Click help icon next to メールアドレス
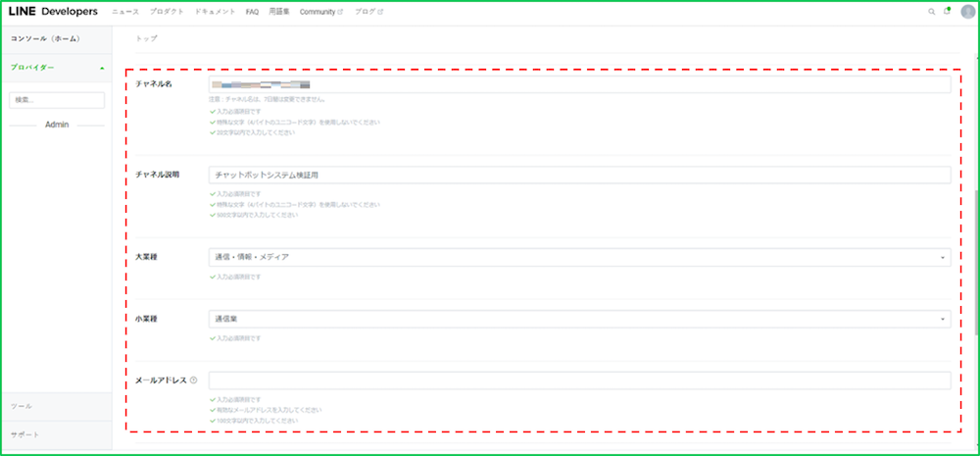 point(193,380)
